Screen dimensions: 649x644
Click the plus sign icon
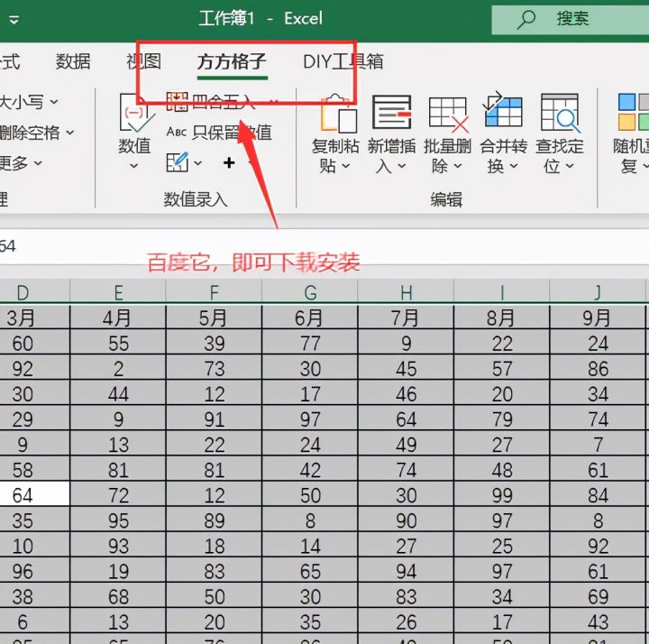[x=229, y=162]
